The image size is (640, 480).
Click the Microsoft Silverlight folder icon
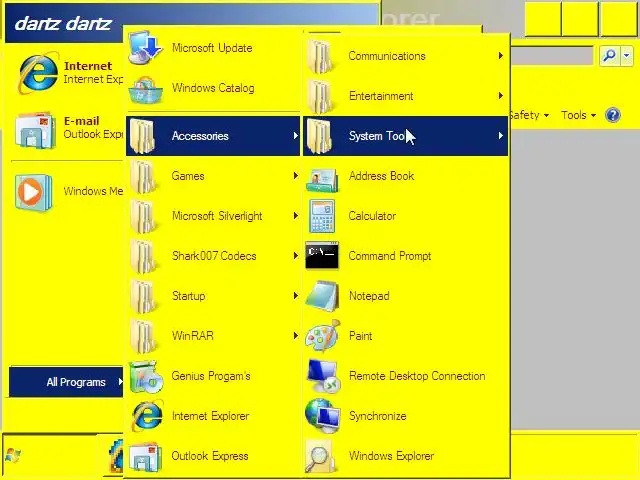pyautogui.click(x=143, y=216)
